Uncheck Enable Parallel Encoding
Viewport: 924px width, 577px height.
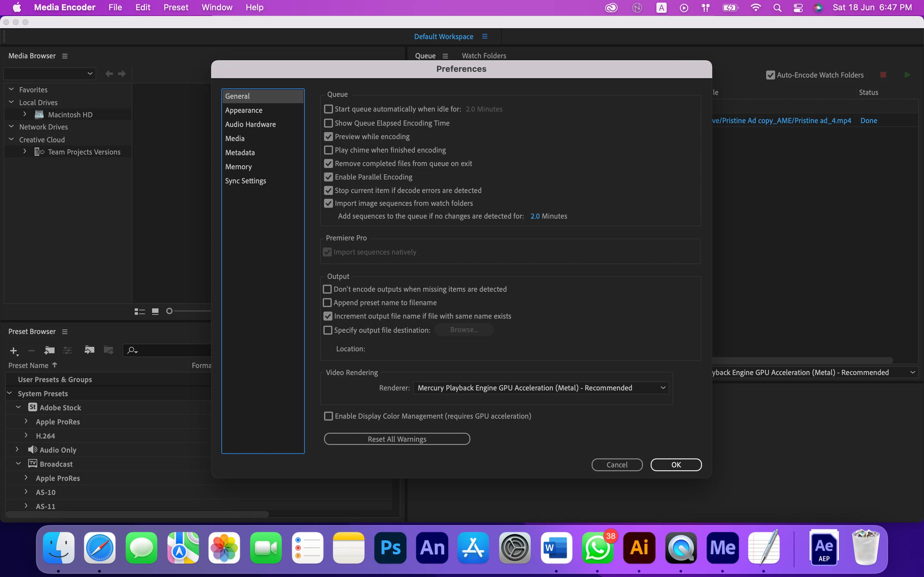tap(328, 177)
